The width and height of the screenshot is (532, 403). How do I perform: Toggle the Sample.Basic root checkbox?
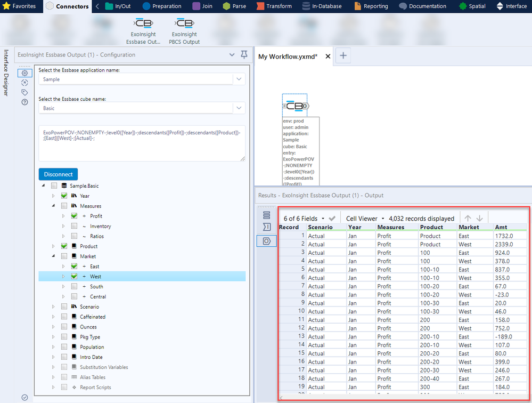[x=54, y=186]
